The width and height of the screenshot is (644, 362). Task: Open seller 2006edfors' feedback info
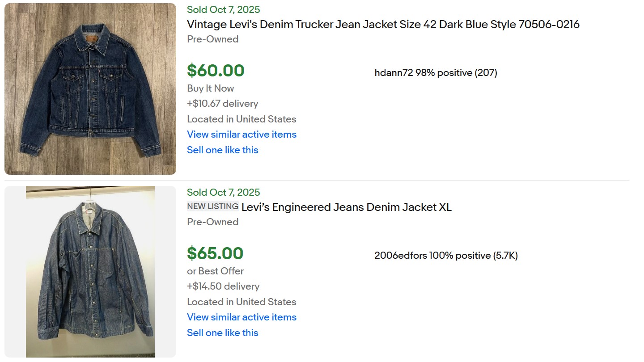click(x=446, y=255)
